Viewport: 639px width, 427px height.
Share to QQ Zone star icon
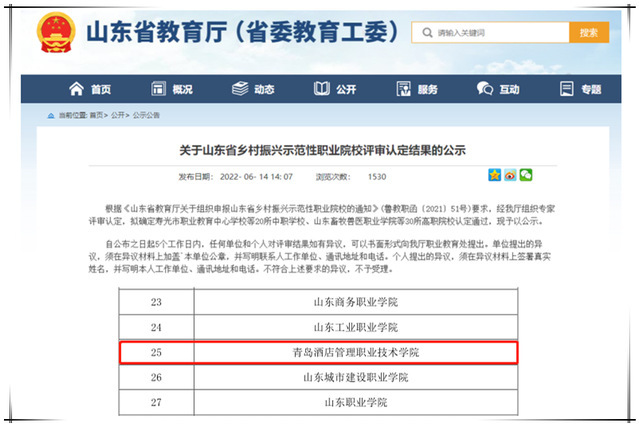click(494, 175)
